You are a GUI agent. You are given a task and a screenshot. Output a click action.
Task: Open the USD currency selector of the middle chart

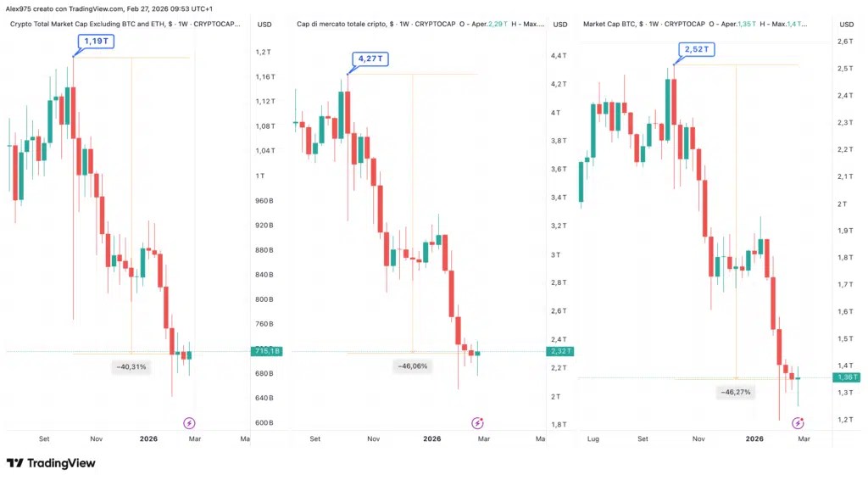pos(560,25)
